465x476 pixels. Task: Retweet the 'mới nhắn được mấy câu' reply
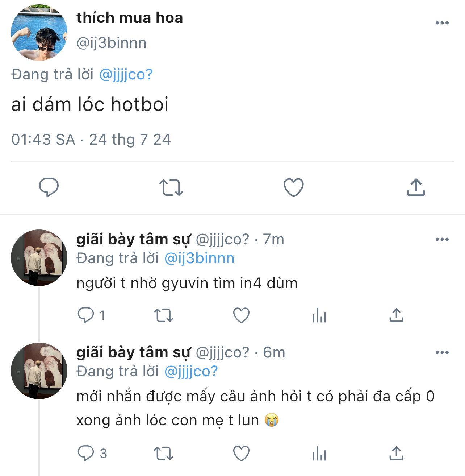point(164,453)
